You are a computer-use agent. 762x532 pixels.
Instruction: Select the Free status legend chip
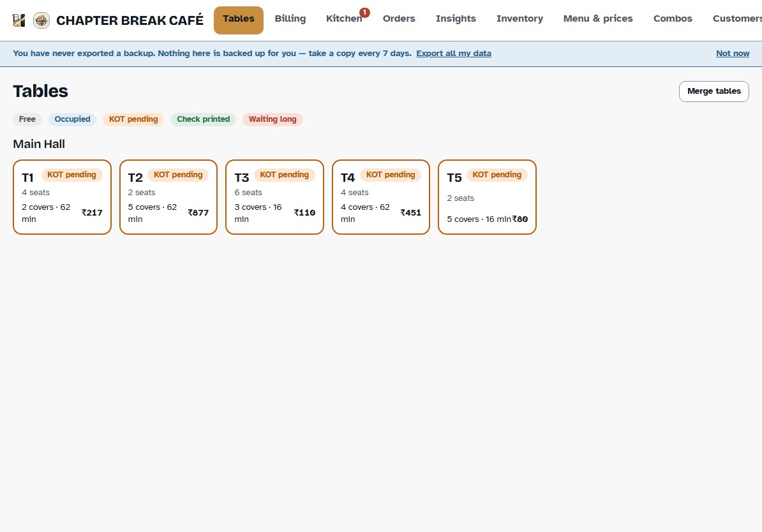pos(27,119)
